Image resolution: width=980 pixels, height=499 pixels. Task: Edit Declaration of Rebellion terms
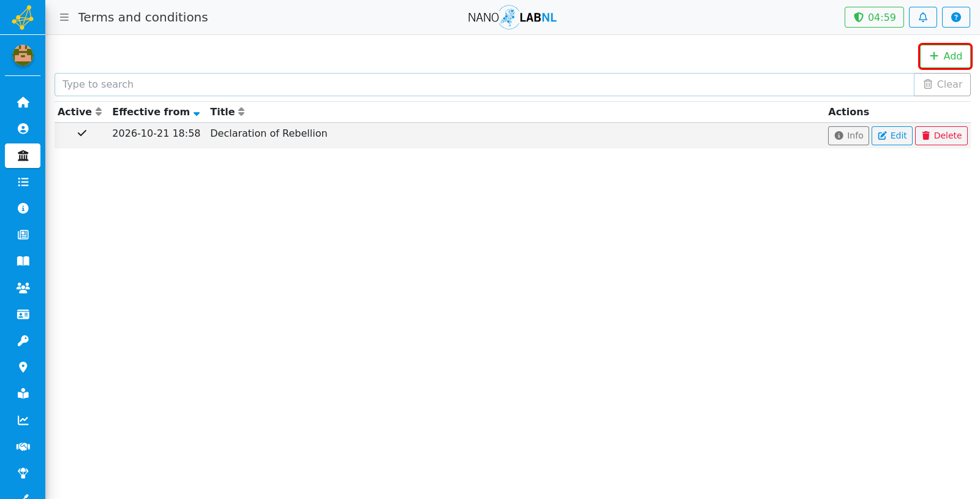(x=892, y=135)
